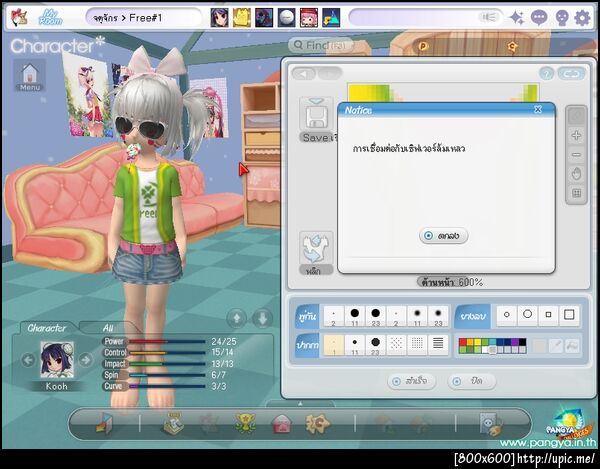Pick the purple color swatch
The height and width of the screenshot is (469, 600).
(515, 342)
